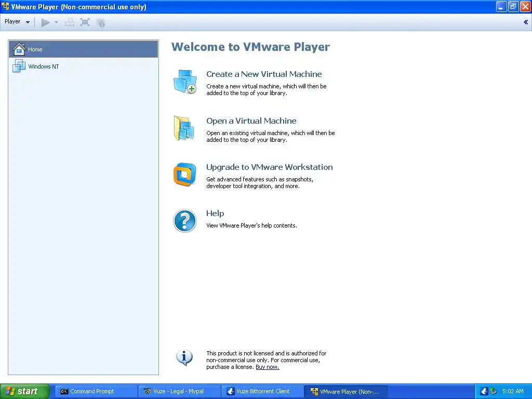Click the Open a Virtual Machine folder icon
532x399 pixels.
tap(184, 128)
